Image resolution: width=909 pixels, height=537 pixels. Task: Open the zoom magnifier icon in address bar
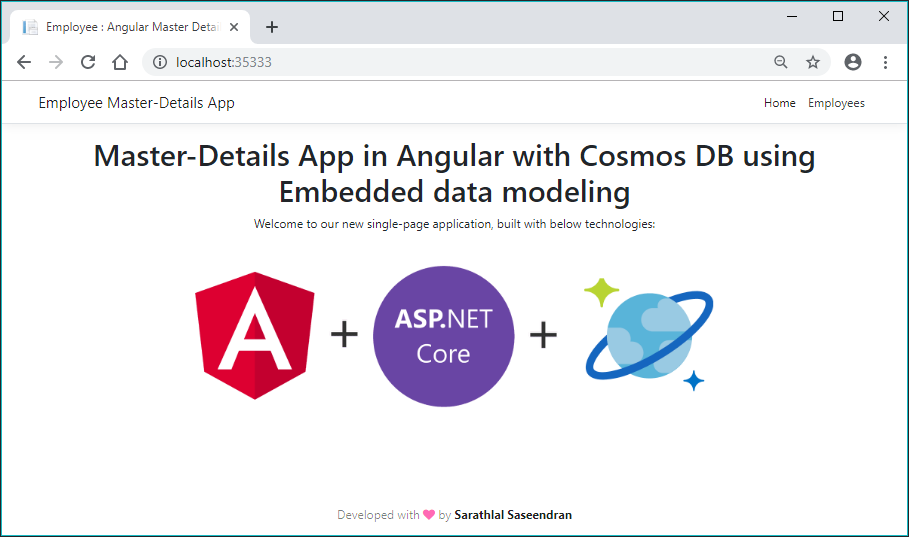click(x=781, y=62)
